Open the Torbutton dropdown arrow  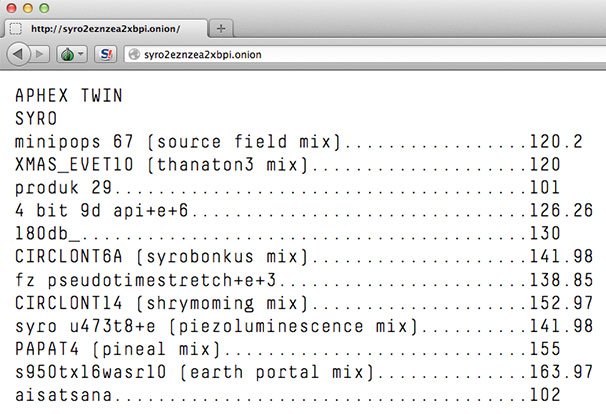(x=81, y=53)
